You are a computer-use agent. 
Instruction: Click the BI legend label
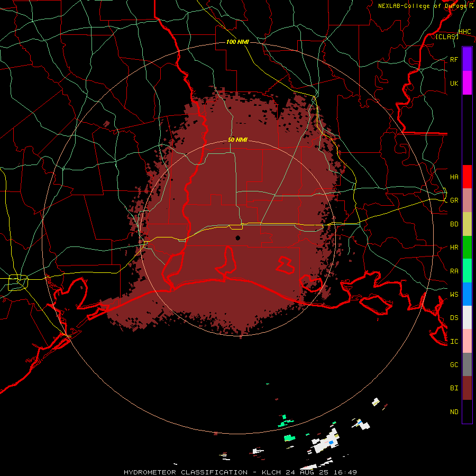pos(454,388)
